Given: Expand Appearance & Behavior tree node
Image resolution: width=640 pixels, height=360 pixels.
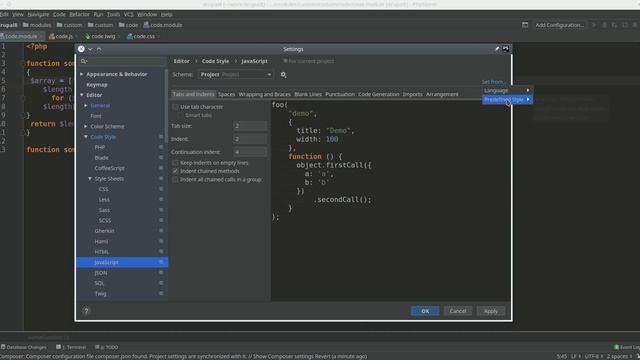Looking at the screenshot, I should (x=82, y=74).
